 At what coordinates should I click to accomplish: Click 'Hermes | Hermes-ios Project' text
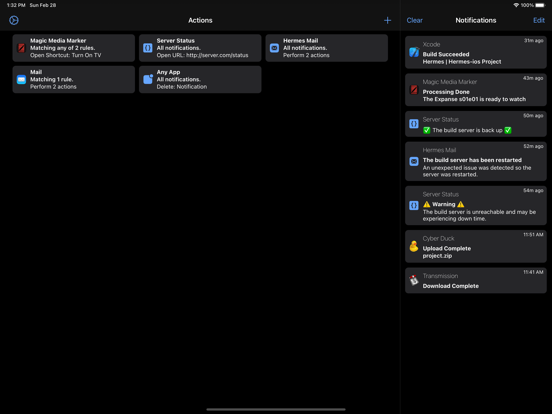[x=462, y=62]
